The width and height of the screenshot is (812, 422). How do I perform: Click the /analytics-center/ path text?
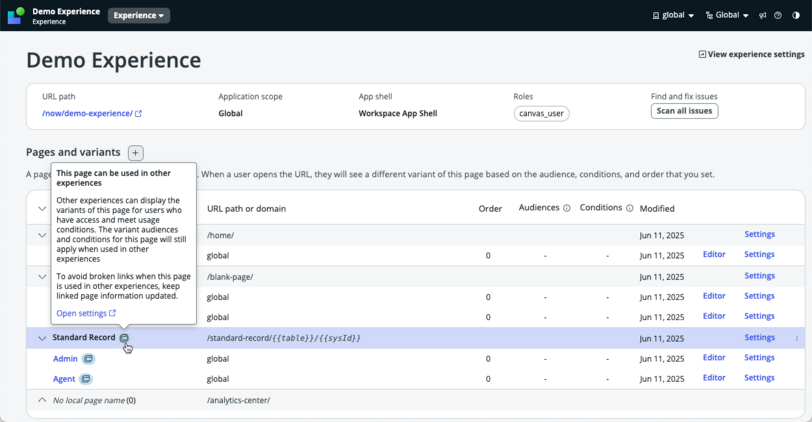[x=238, y=400]
